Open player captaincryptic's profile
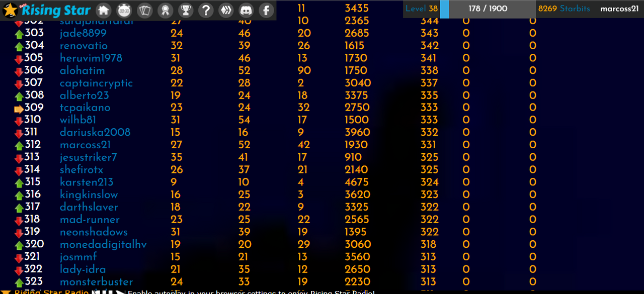The width and height of the screenshot is (644, 294). [x=96, y=83]
